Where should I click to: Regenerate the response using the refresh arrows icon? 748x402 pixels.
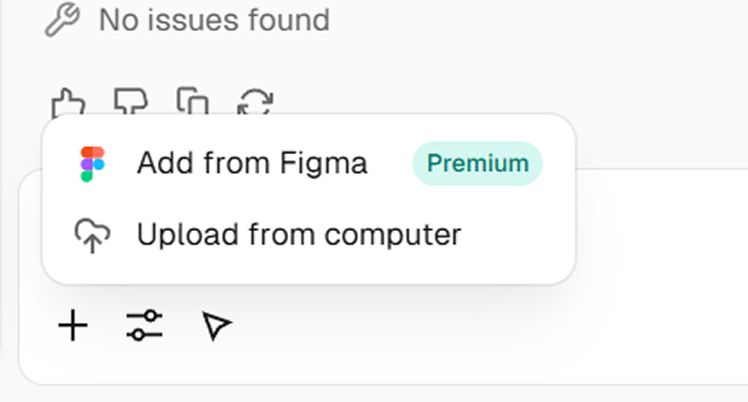[255, 102]
